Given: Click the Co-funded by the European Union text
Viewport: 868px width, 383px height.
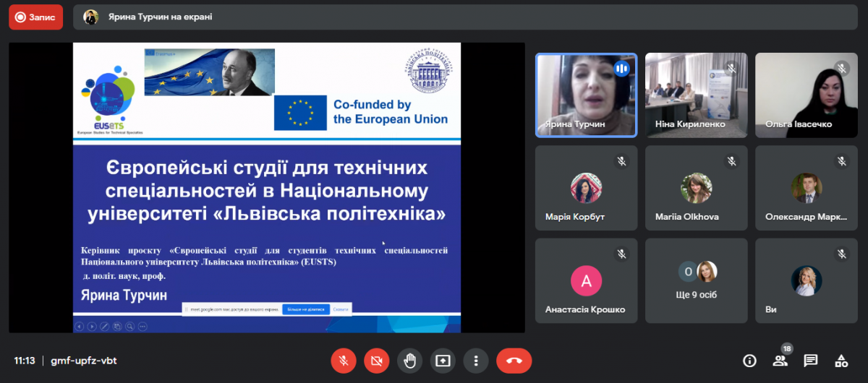Looking at the screenshot, I should click(391, 112).
